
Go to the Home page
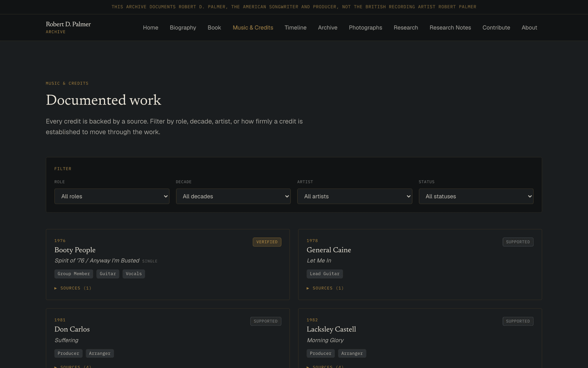pyautogui.click(x=151, y=28)
